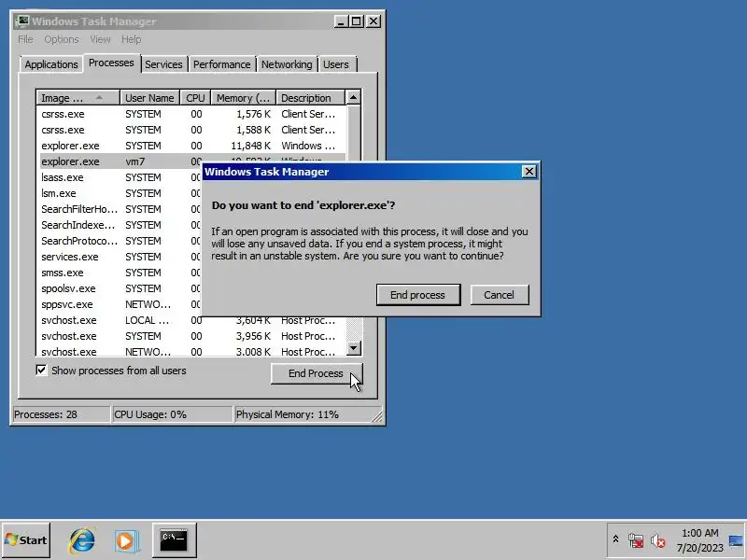Select csrss.exe with 1,576 K memory
The width and height of the screenshot is (747, 560).
click(x=191, y=114)
